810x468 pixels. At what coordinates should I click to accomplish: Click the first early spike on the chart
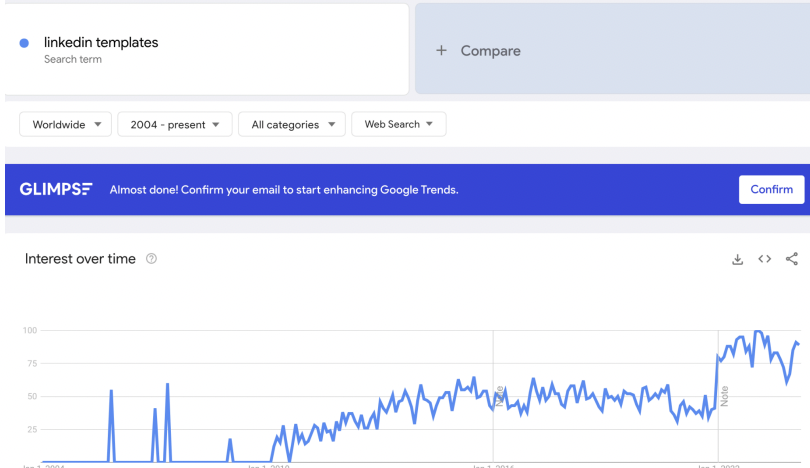[x=111, y=391]
